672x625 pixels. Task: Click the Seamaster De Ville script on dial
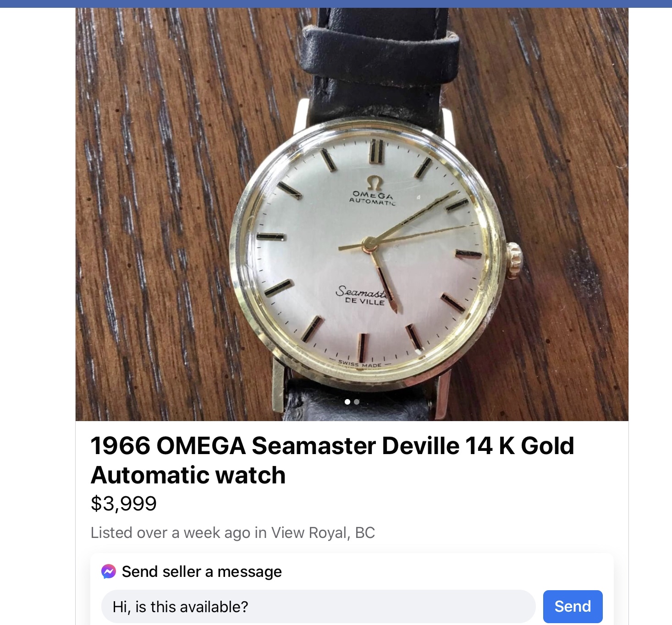(362, 296)
